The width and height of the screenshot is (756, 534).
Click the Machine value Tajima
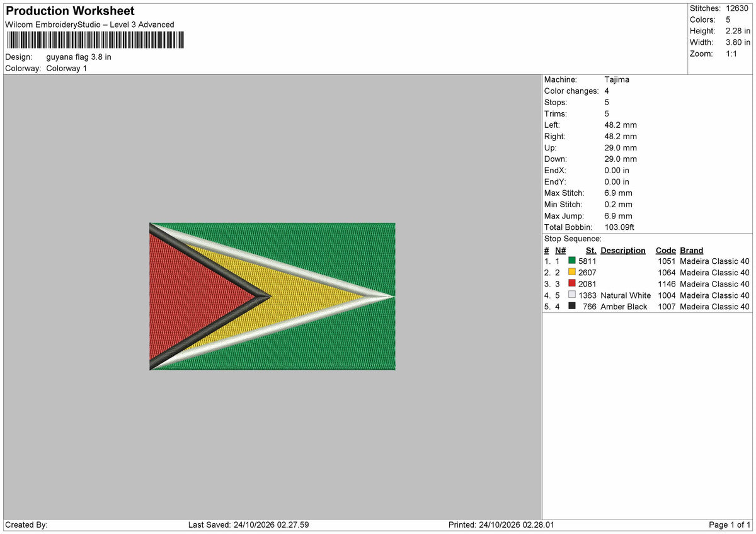pyautogui.click(x=617, y=79)
